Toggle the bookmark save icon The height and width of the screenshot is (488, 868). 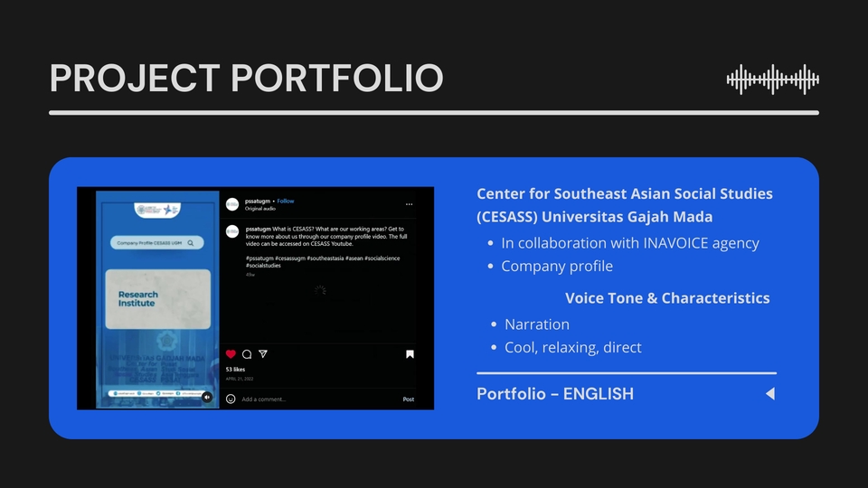click(410, 354)
